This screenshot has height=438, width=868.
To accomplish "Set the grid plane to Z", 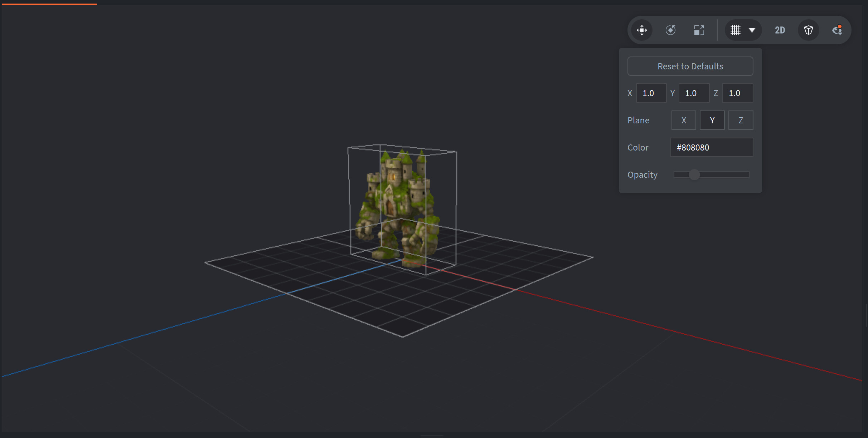I will click(x=741, y=120).
